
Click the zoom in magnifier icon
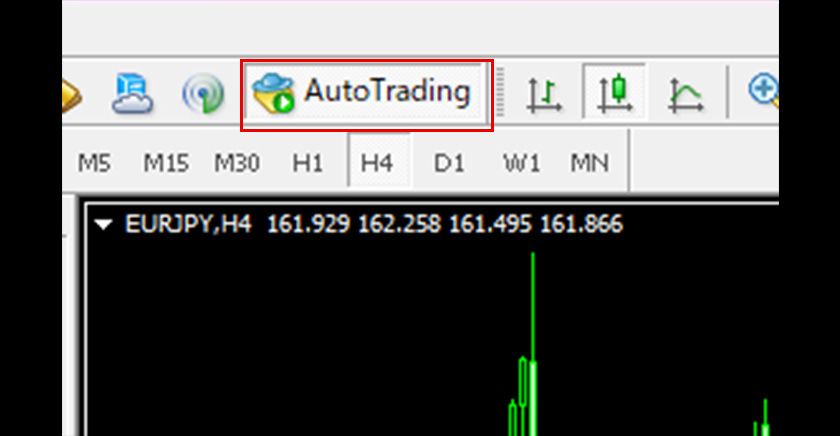pyautogui.click(x=764, y=92)
